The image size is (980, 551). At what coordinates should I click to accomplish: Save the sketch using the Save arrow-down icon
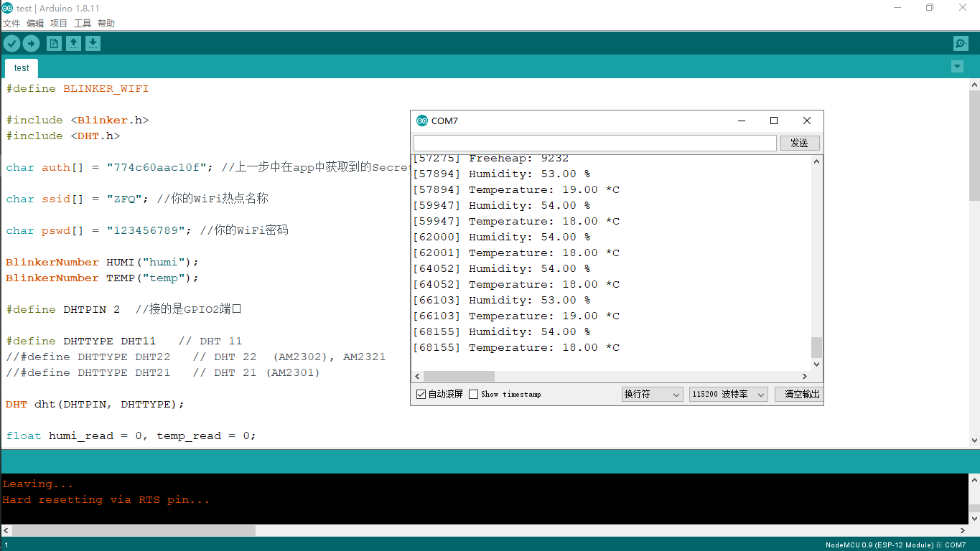(93, 44)
